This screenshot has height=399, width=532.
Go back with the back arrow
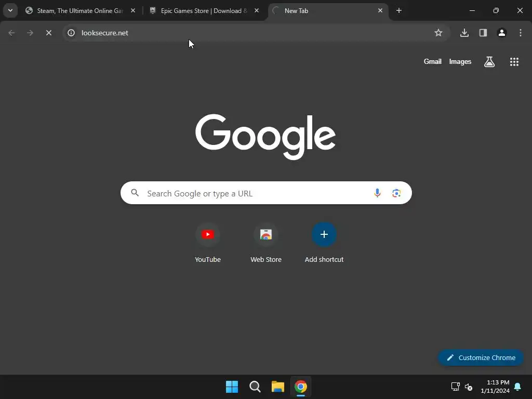coord(11,33)
